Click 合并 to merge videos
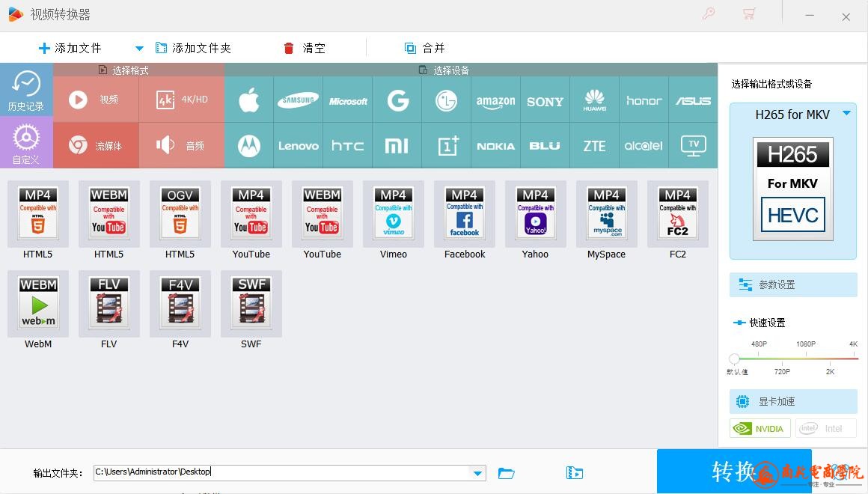868x494 pixels. click(424, 48)
